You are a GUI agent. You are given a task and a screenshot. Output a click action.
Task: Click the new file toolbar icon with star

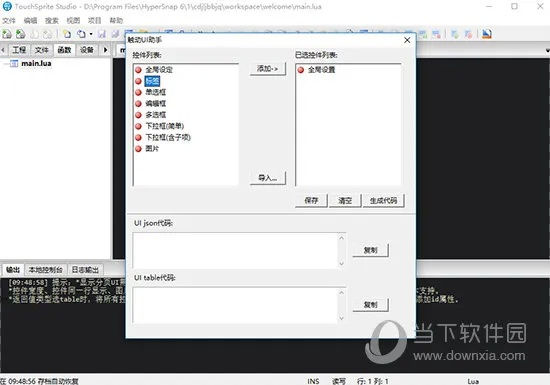67,34
